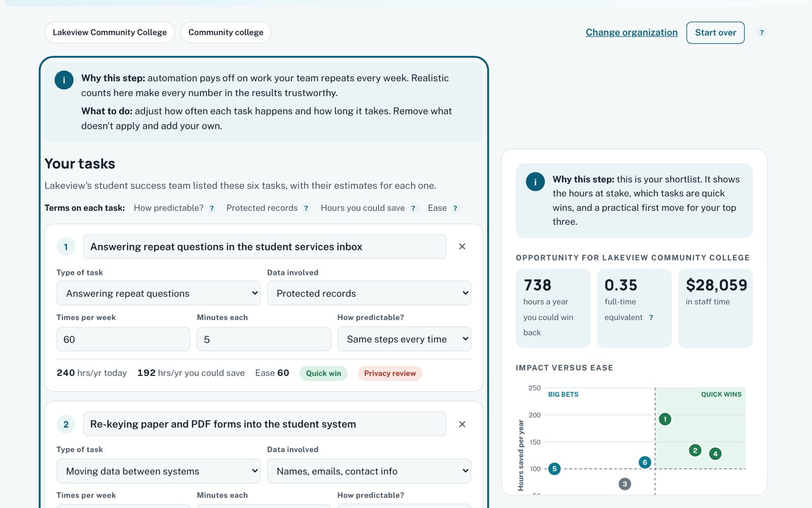Click the info icon in the shortlist panel

[x=535, y=181]
